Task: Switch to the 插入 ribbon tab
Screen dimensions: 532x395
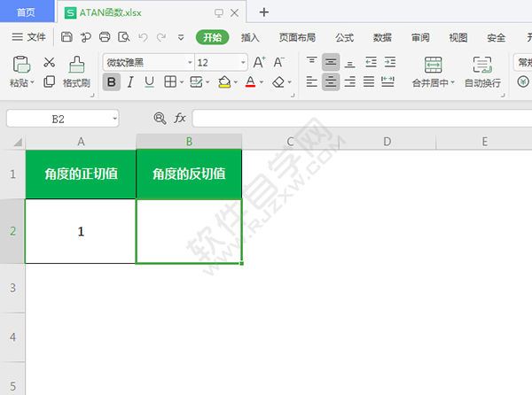Action: tap(250, 37)
